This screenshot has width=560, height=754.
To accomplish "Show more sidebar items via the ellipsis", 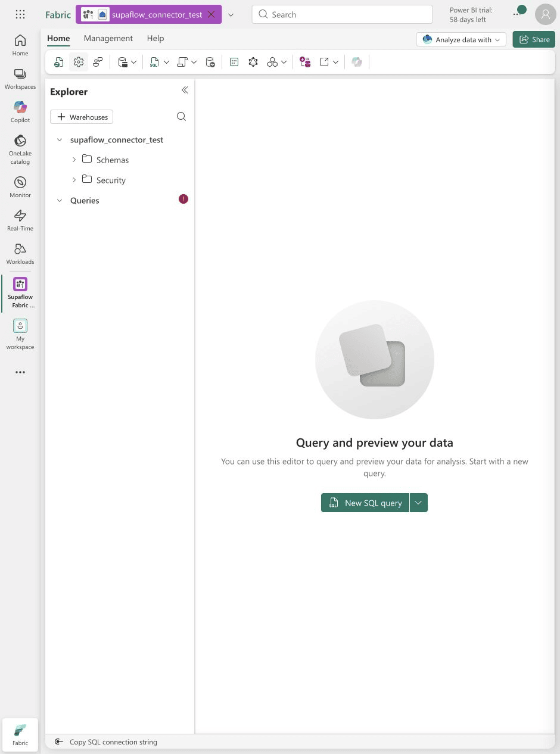I will (20, 372).
